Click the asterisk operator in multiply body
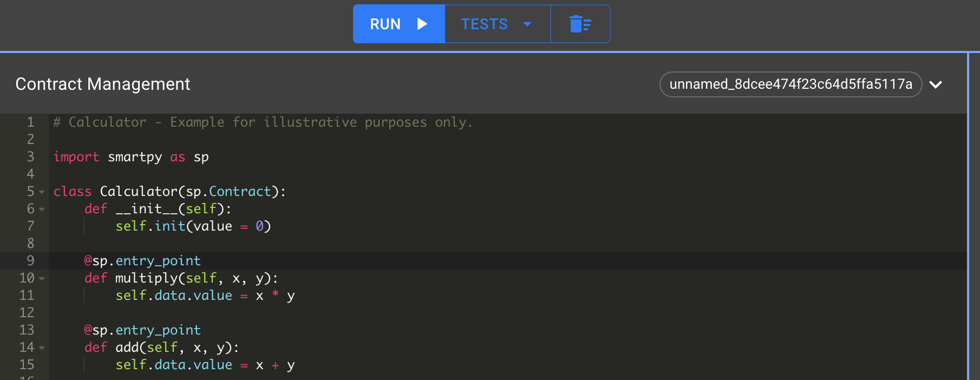Viewport: 980px width, 380px height. coord(275,296)
